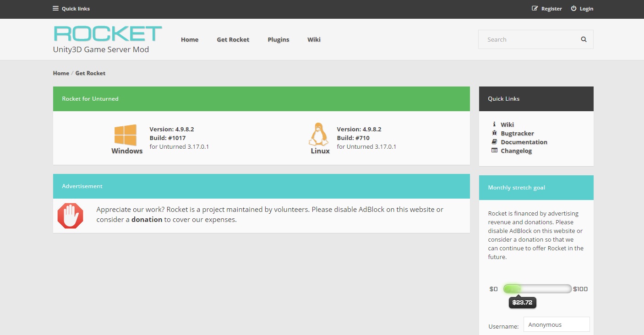Open the Documentation link
The width and height of the screenshot is (644, 335).
click(524, 142)
